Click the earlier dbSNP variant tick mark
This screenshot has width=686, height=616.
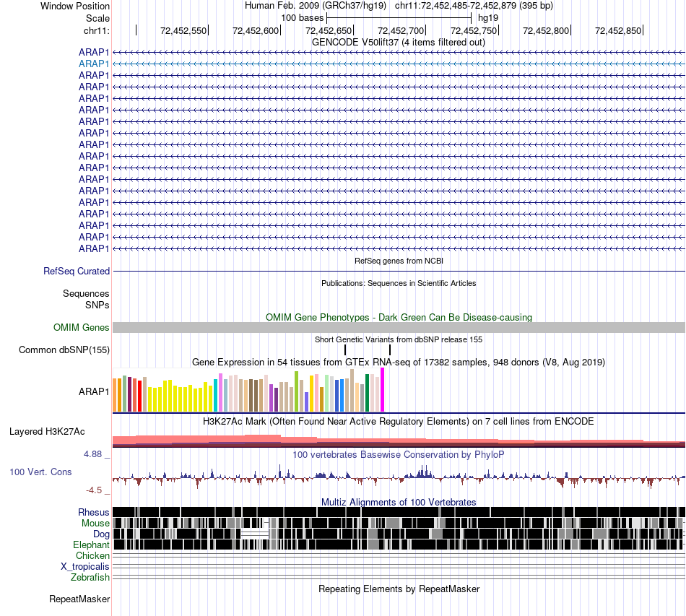[345, 350]
